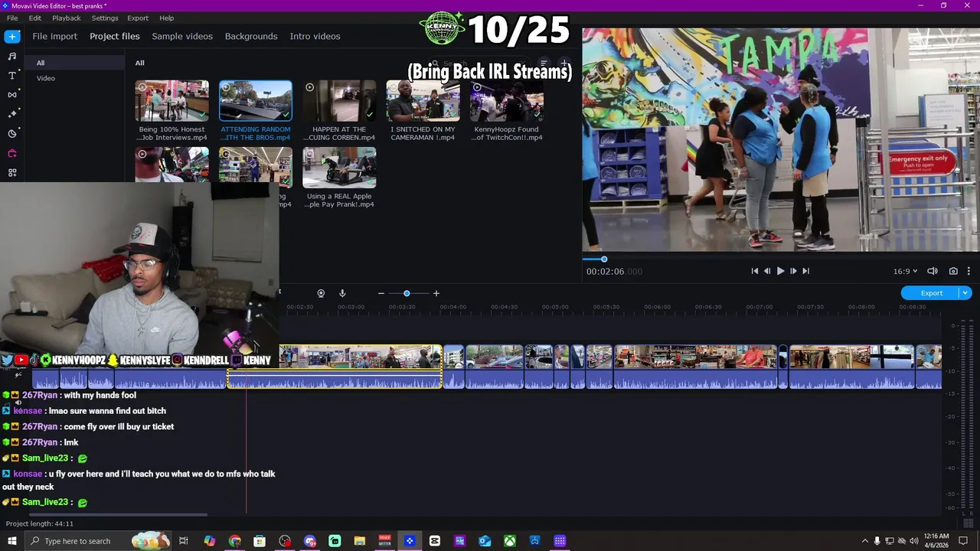This screenshot has width=980, height=551.
Task: Open the 16:9 aspect ratio dropdown
Action: (905, 271)
